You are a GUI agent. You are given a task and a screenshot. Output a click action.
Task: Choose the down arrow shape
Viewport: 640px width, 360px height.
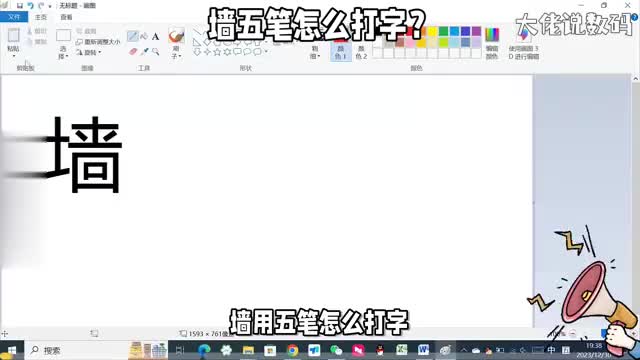pyautogui.click(x=197, y=52)
